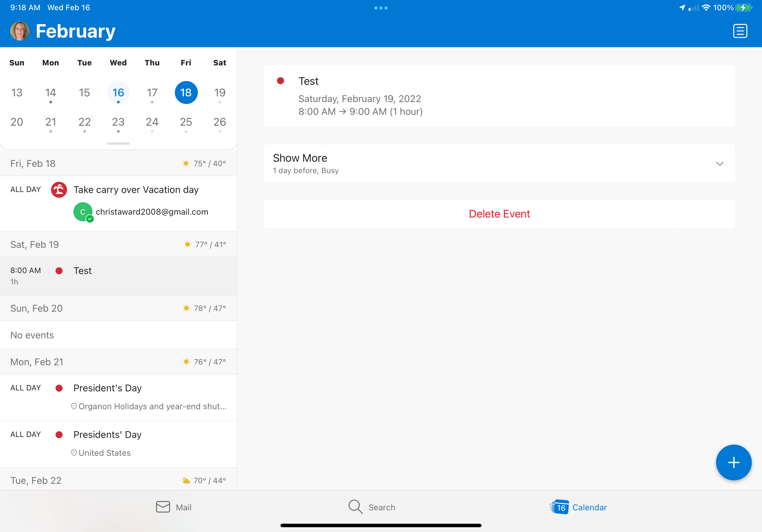The image size is (762, 532).
Task: Open the Mail envelope icon
Action: tap(163, 507)
